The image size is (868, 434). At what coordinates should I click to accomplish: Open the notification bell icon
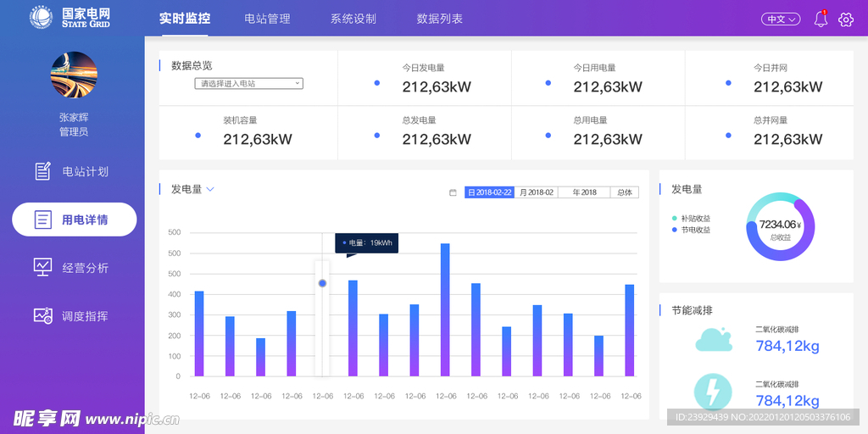(x=821, y=19)
